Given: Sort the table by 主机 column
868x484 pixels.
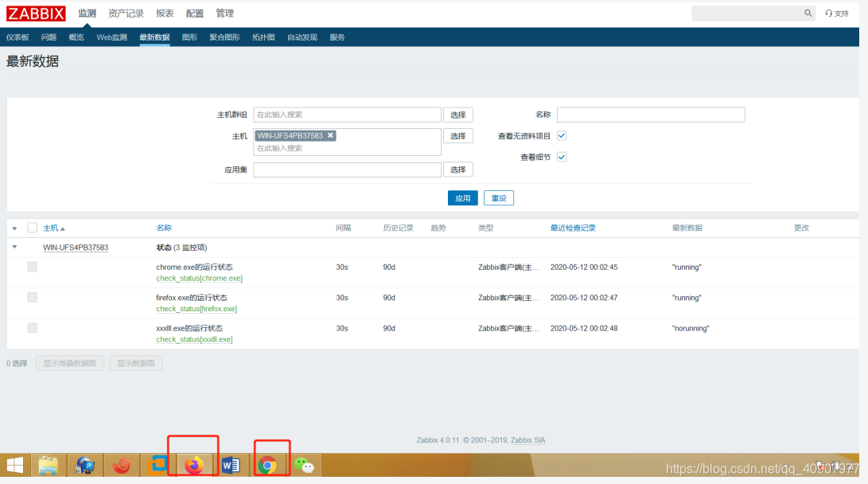Looking at the screenshot, I should (x=51, y=228).
